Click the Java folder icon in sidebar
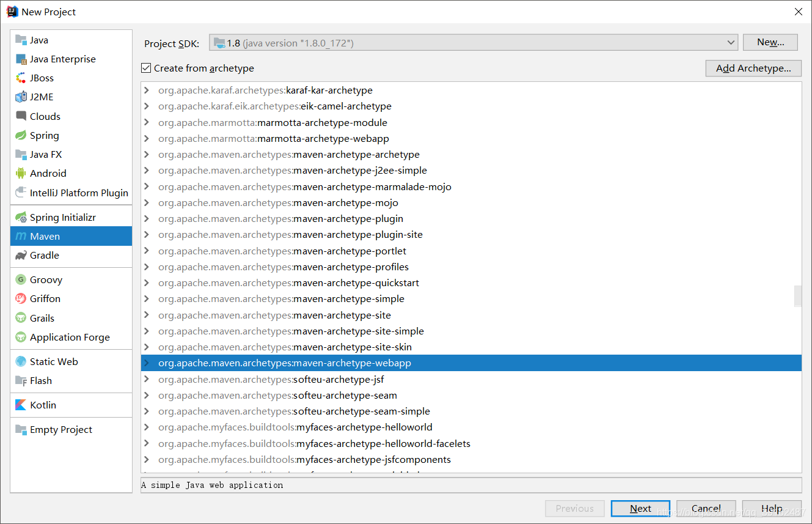This screenshot has width=812, height=524. point(21,40)
